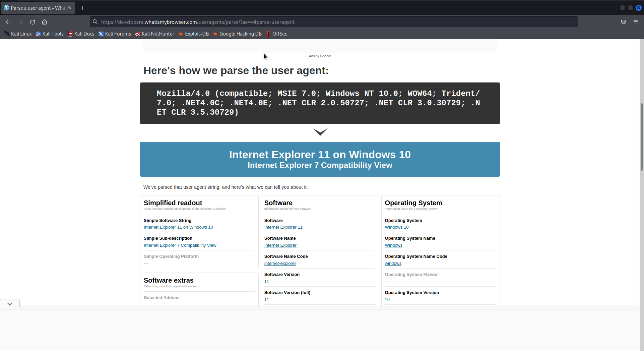This screenshot has width=644, height=351.
Task: Open the Pocket save icon
Action: [x=623, y=22]
